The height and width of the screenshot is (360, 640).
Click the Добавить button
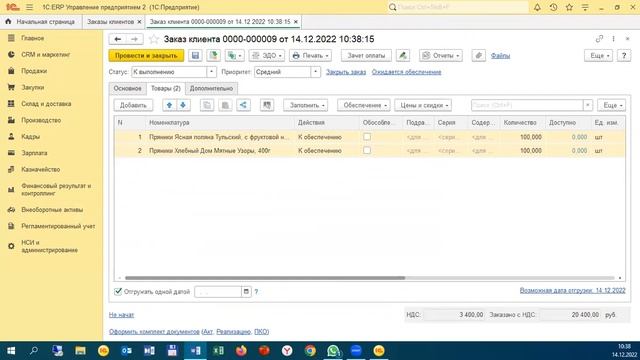(x=133, y=105)
